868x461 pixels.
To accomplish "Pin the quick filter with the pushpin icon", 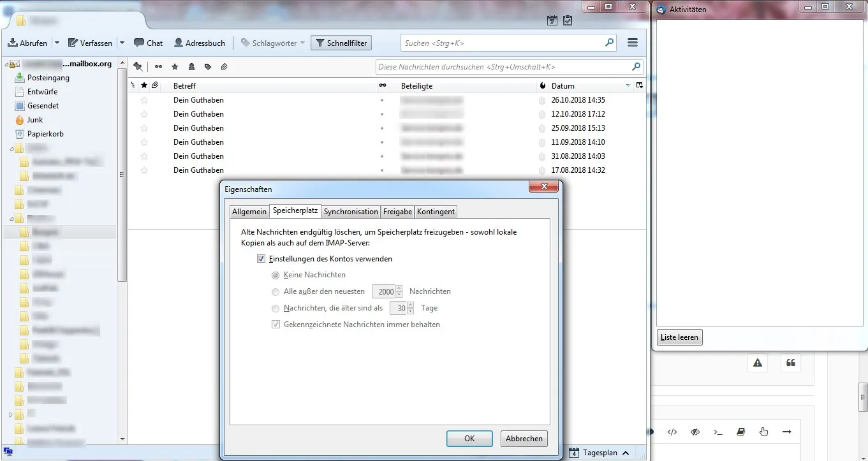I will (x=138, y=66).
